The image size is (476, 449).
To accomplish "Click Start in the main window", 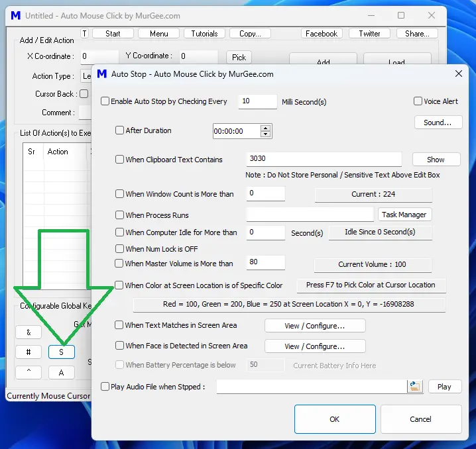I will [113, 33].
